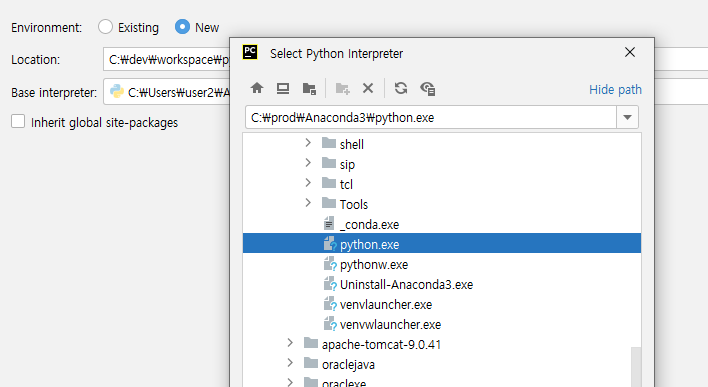Click the folder icon next to Tools

point(329,203)
